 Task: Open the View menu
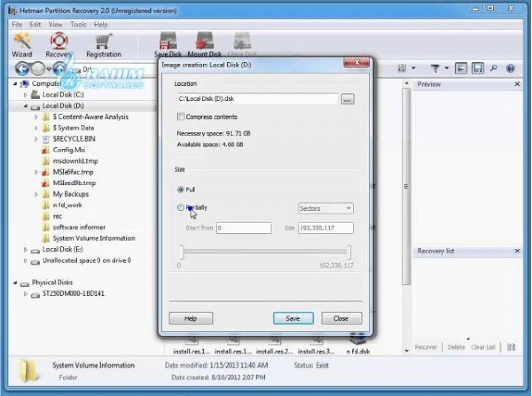coord(55,24)
